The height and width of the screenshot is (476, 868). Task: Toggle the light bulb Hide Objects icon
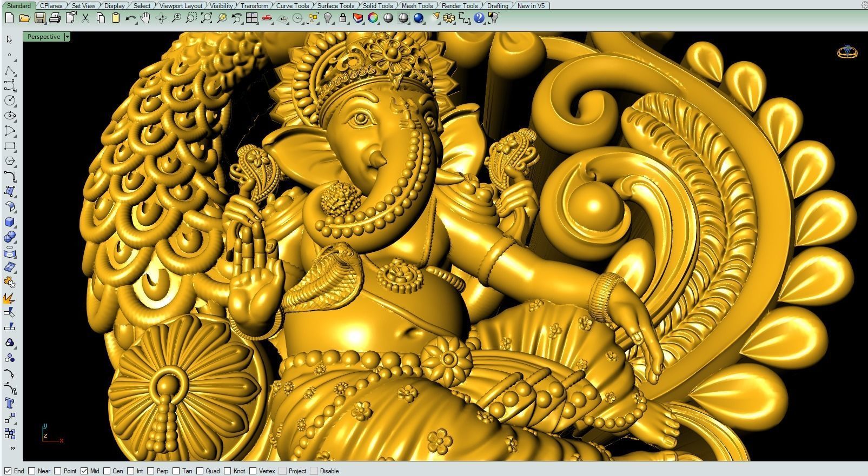328,18
